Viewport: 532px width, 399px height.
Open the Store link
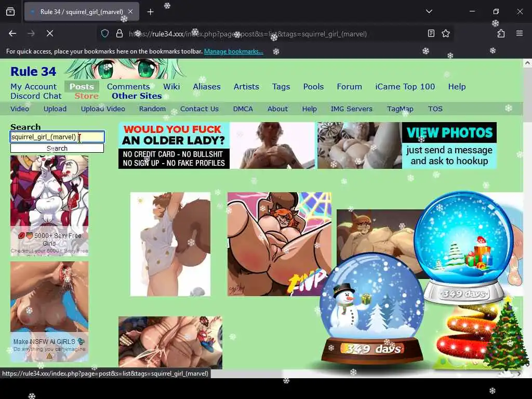coord(87,96)
